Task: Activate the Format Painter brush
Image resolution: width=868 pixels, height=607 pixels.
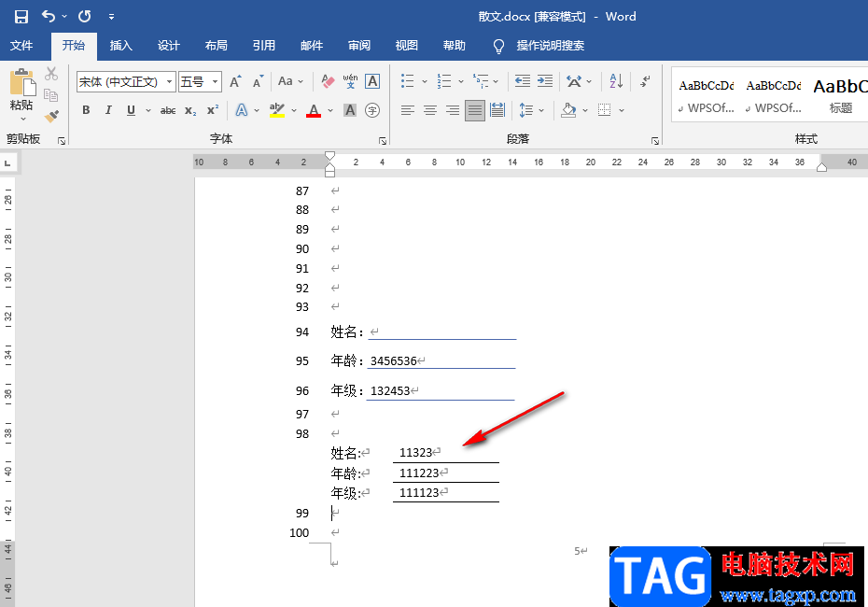Action: (x=51, y=116)
